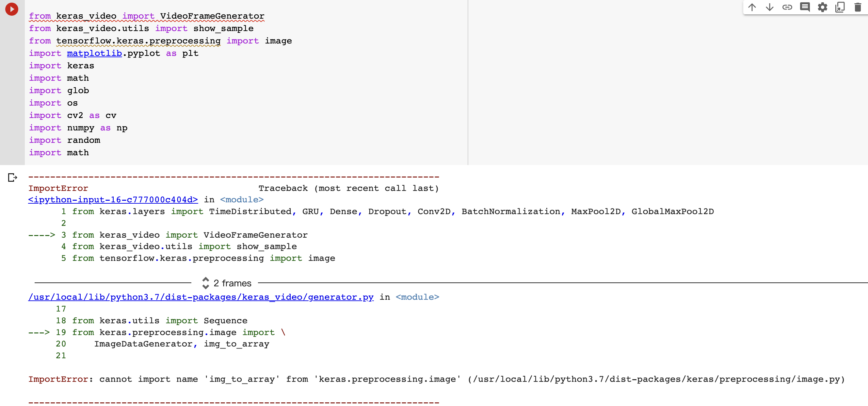Open the ipython-input-16 traceback link

tap(113, 199)
